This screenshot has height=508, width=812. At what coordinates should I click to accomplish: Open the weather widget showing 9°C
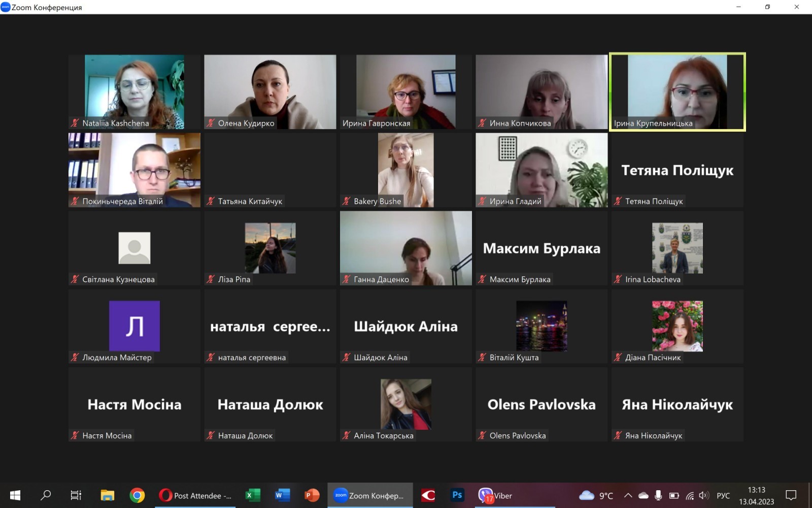click(596, 495)
